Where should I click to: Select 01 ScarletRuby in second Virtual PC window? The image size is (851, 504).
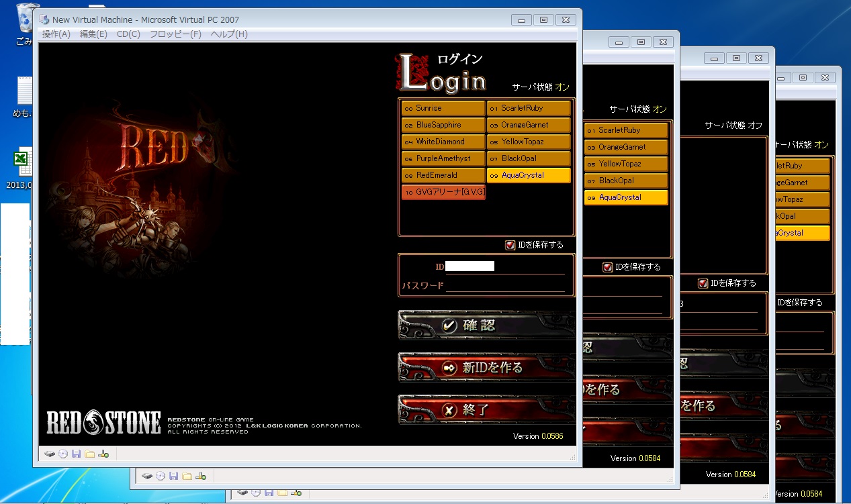coord(626,130)
